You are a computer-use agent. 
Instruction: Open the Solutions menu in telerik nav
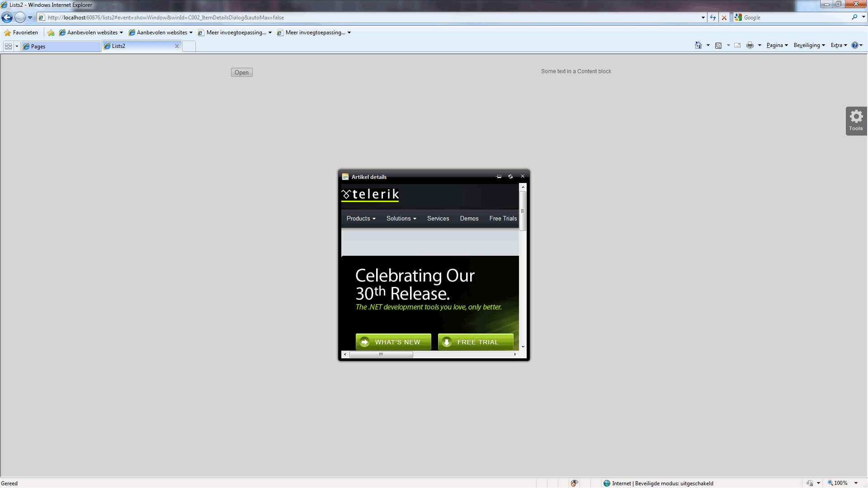[x=401, y=219]
